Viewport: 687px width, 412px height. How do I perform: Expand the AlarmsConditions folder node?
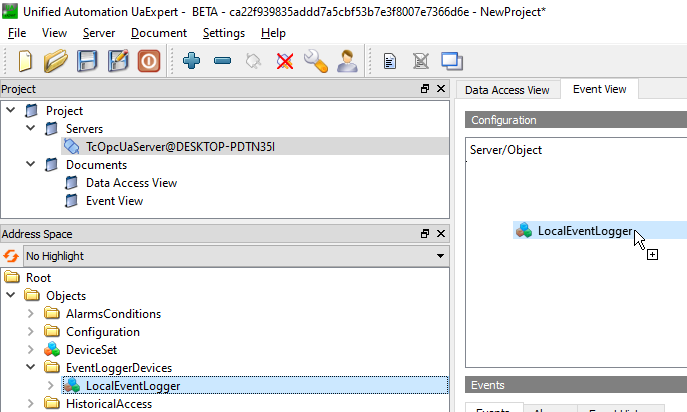click(31, 314)
